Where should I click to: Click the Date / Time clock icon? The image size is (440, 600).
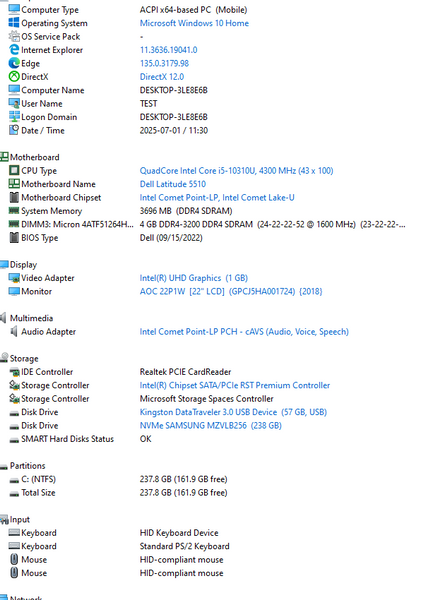click(x=14, y=130)
